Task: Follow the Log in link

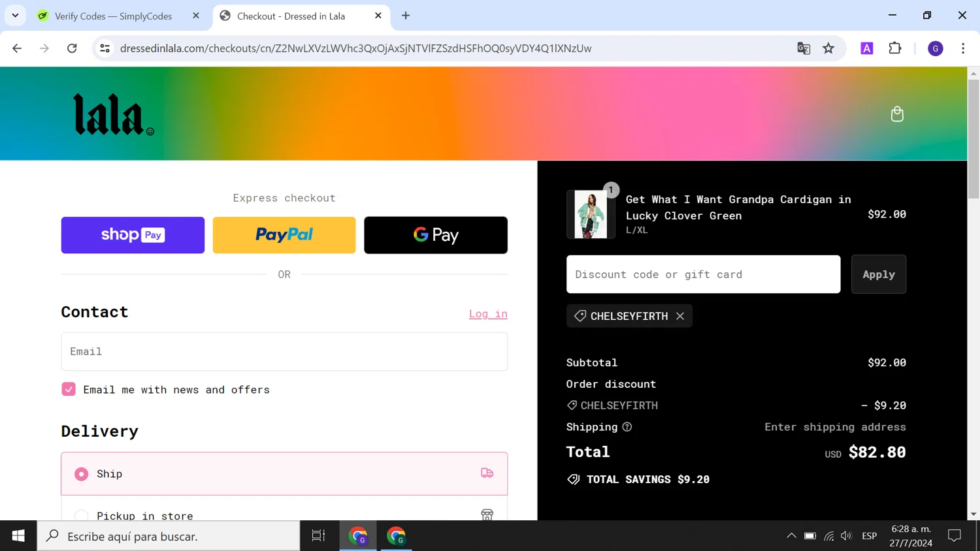Action: click(488, 314)
